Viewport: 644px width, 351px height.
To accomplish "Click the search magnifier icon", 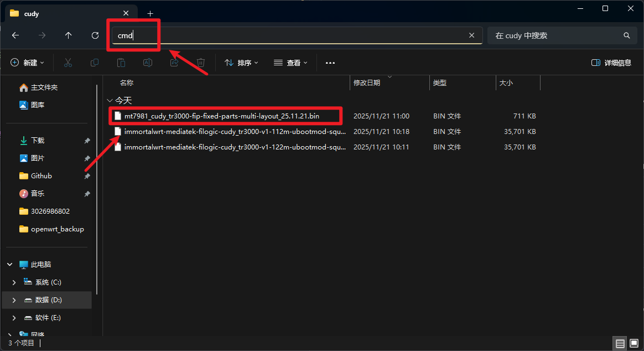I will click(627, 35).
